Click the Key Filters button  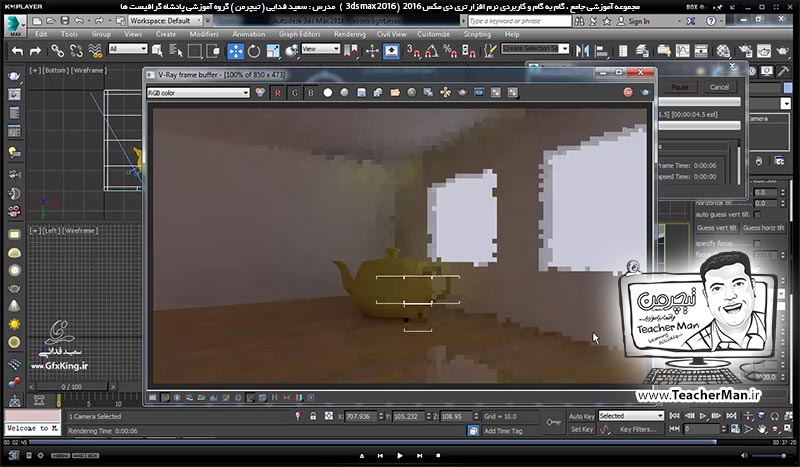(638, 429)
